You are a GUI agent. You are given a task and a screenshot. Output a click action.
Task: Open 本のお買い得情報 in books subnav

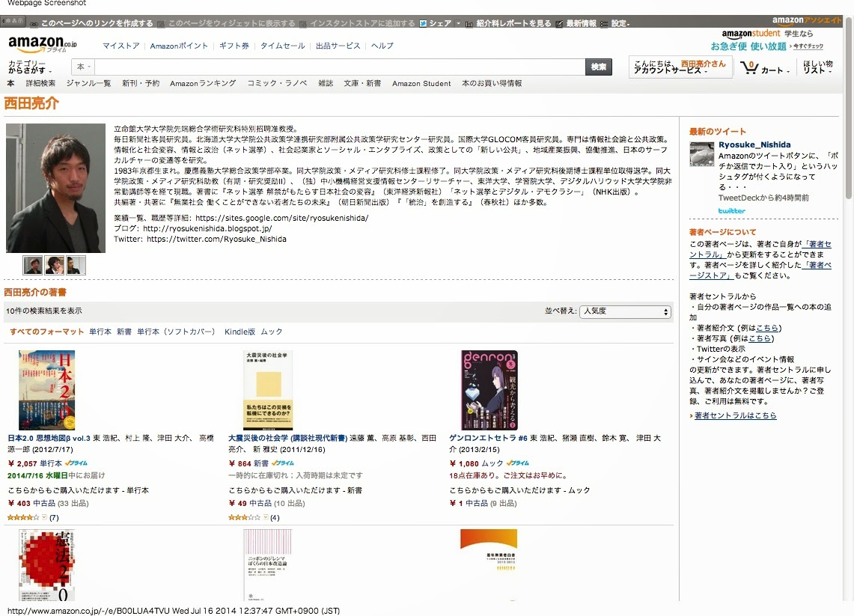(x=492, y=83)
